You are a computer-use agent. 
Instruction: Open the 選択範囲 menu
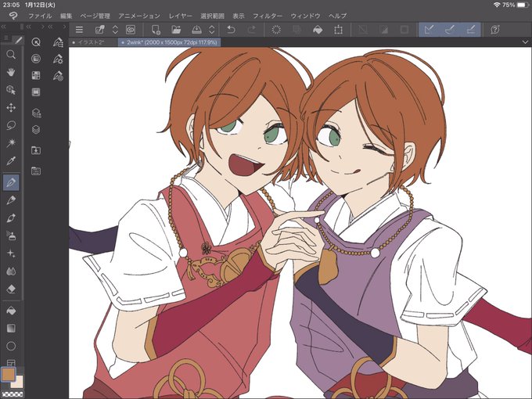212,16
